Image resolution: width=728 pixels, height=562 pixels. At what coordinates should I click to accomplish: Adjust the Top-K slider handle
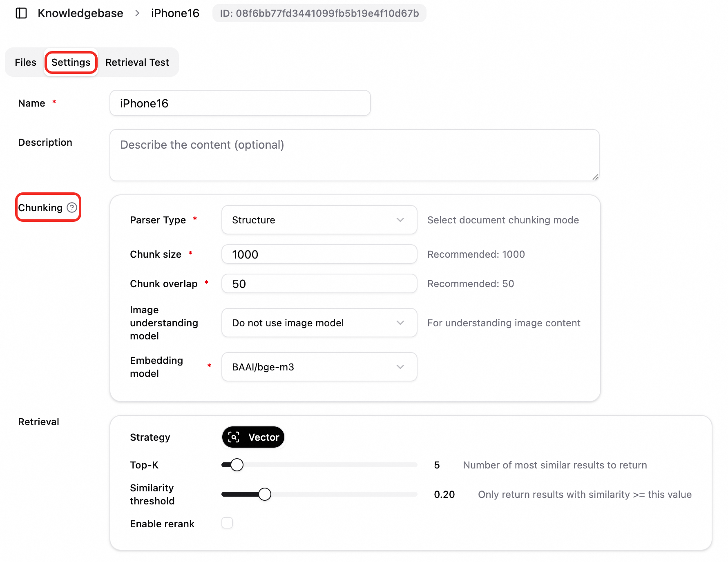pos(237,465)
